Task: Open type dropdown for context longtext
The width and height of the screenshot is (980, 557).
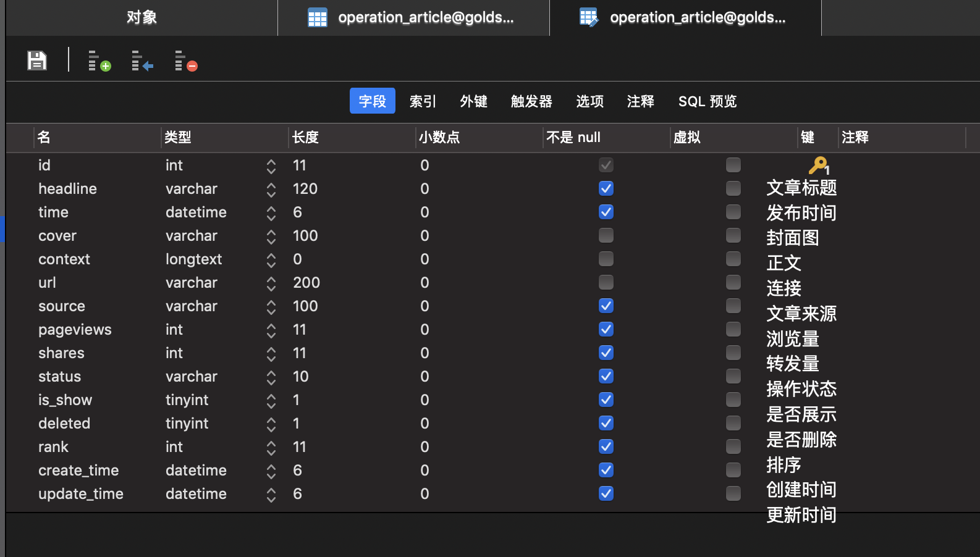Action: (271, 260)
